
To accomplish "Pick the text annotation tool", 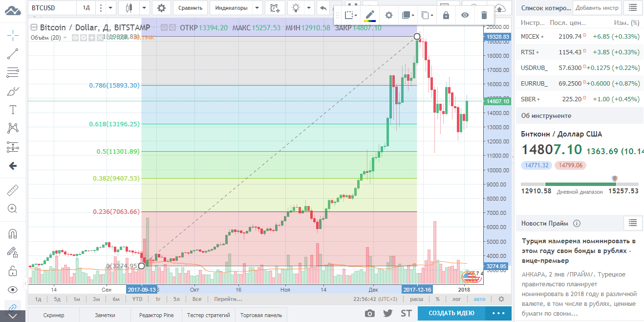I will (x=13, y=110).
